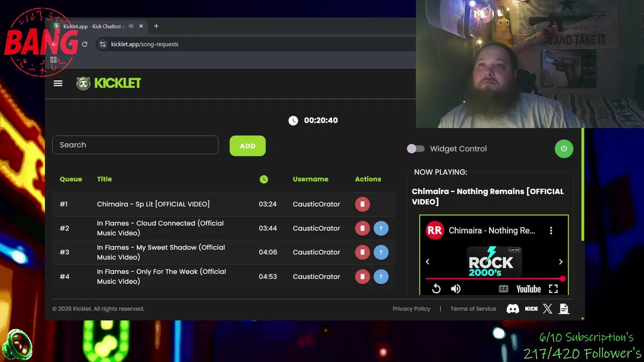
Task: Click the 04:53 duration cell
Action: [x=268, y=277]
